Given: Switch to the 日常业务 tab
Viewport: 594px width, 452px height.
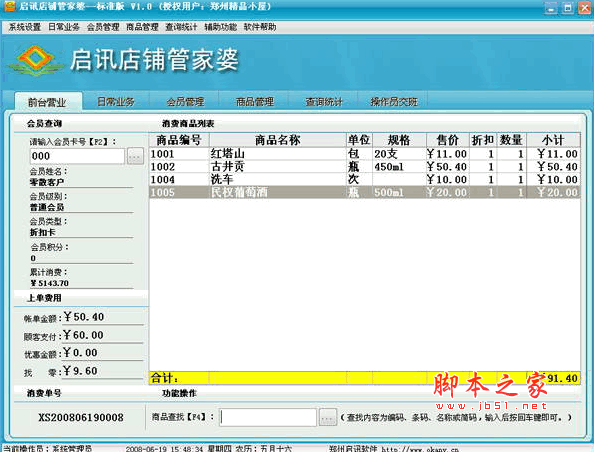Looking at the screenshot, I should point(116,102).
